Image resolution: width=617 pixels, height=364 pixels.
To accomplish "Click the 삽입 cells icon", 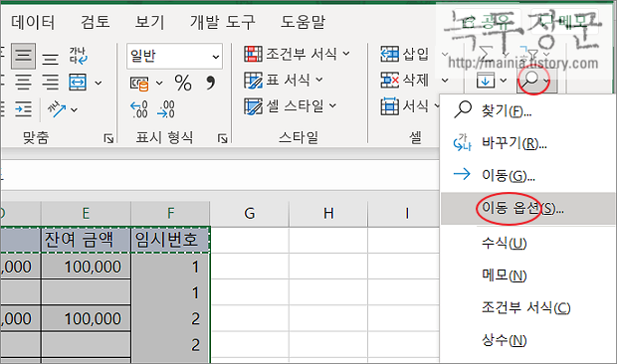I will 389,54.
